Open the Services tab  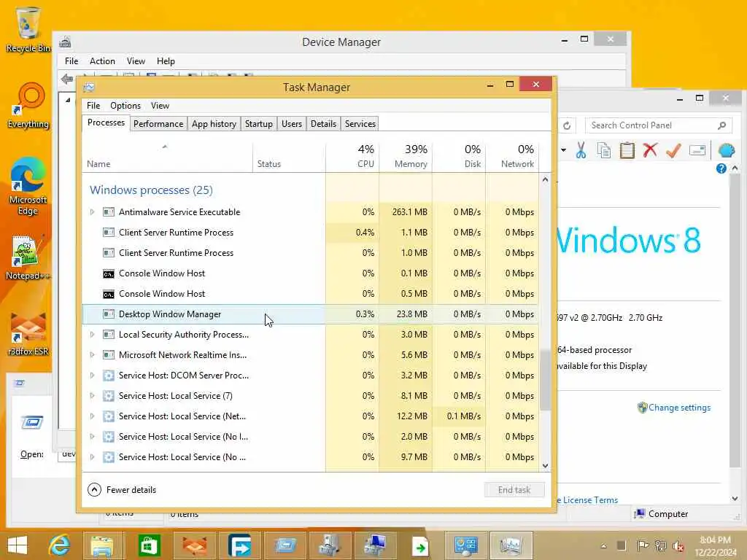click(360, 124)
